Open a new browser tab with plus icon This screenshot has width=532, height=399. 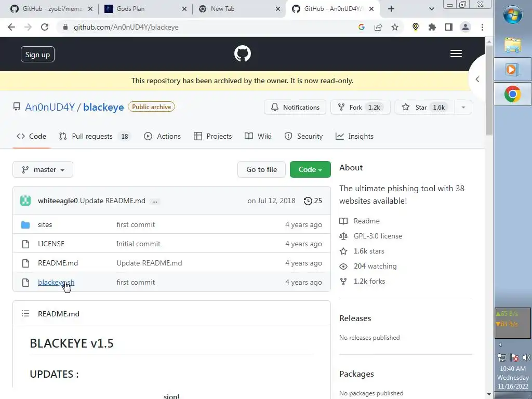click(x=391, y=9)
